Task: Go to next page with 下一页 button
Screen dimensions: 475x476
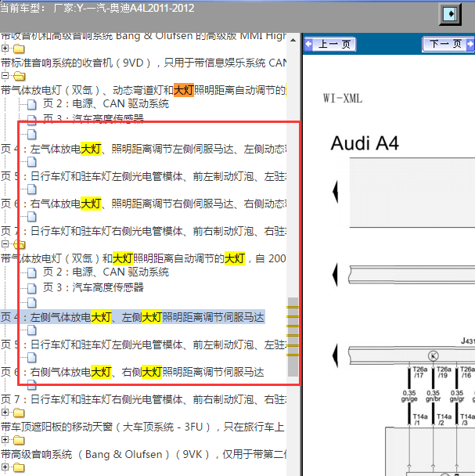Action: pos(448,45)
